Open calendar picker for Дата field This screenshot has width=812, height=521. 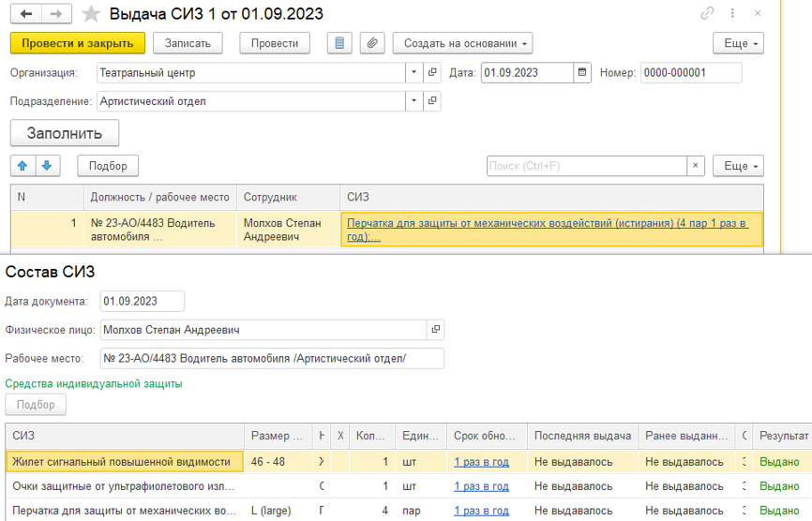tap(582, 73)
